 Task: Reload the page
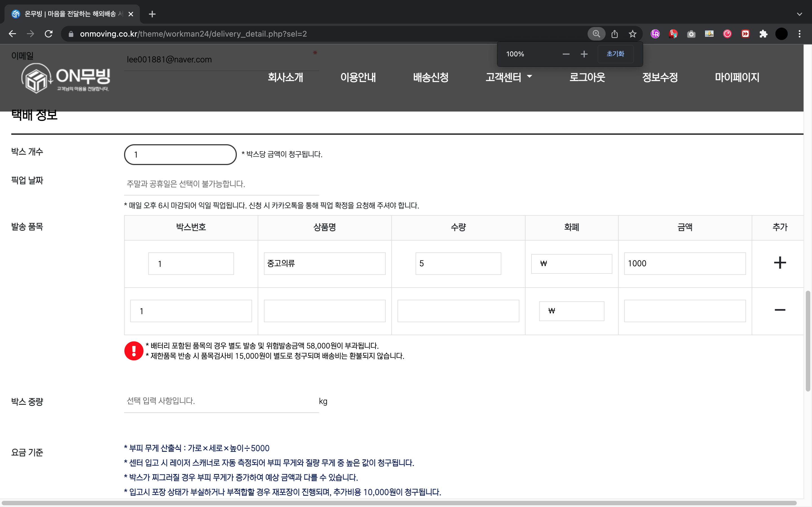(49, 34)
